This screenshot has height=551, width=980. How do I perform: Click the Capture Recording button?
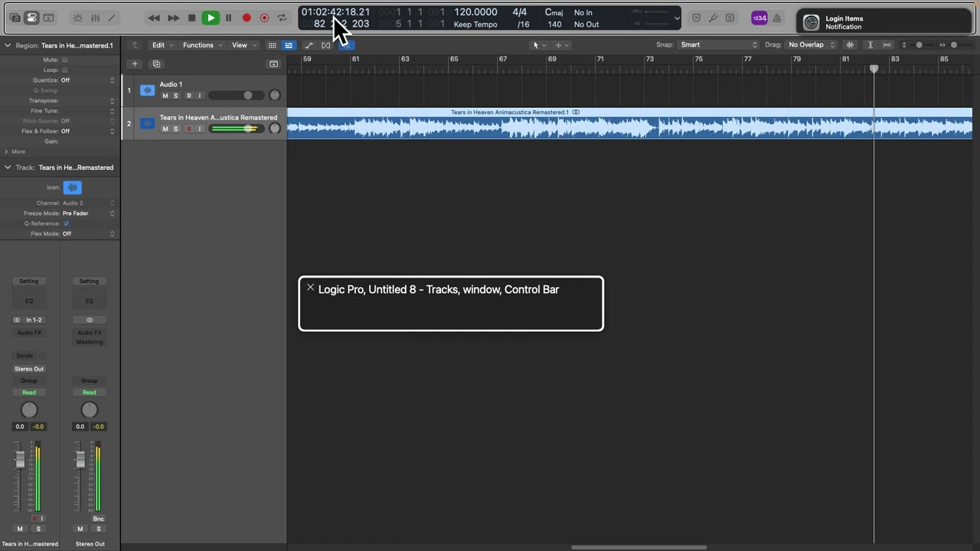[x=264, y=18]
